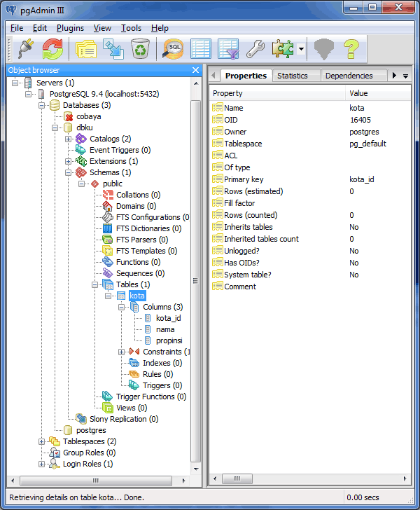Open the tab list dropdown
This screenshot has width=420, height=510.
405,76
